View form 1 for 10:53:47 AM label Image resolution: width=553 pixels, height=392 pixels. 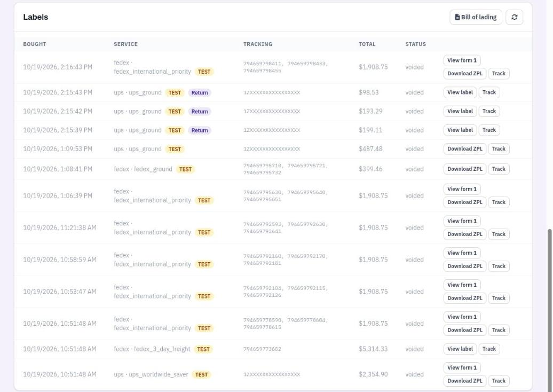[462, 285]
